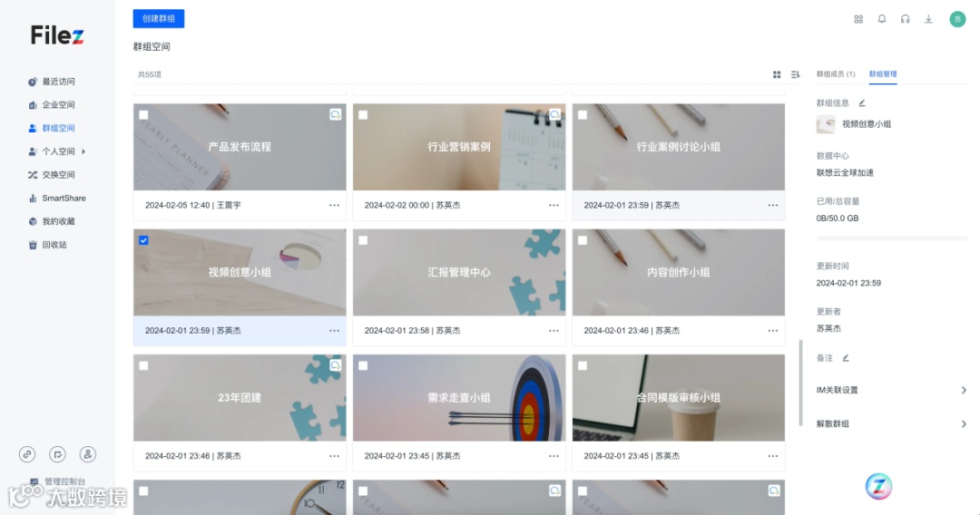Open the notification bell icon
The width and height of the screenshot is (980, 515).
coord(881,19)
